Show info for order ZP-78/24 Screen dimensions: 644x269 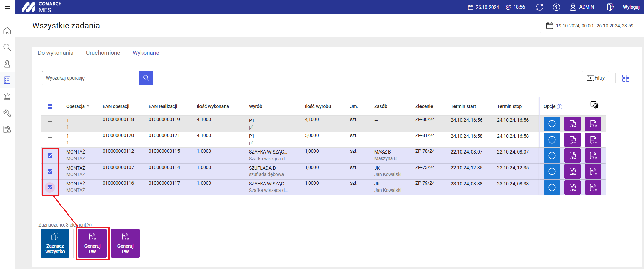pos(552,156)
